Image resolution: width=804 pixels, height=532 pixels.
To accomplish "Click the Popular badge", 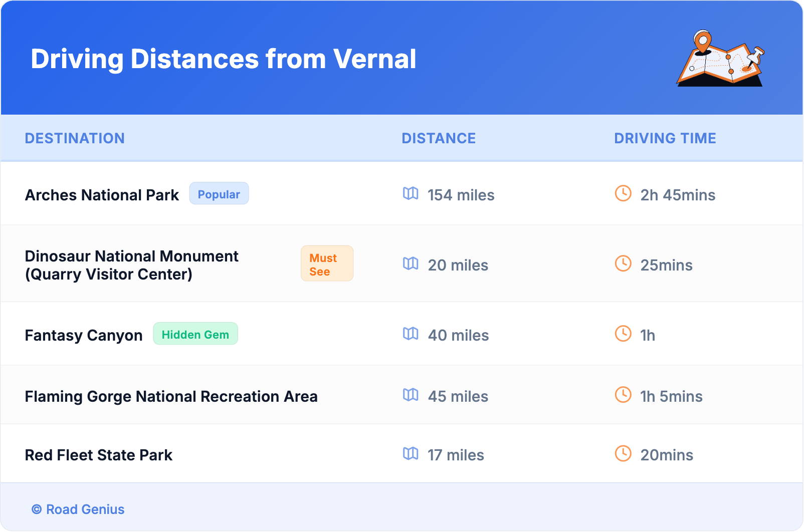I will pyautogui.click(x=219, y=194).
